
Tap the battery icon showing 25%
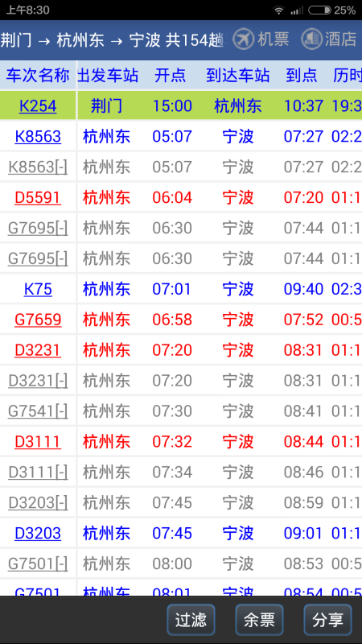click(319, 10)
